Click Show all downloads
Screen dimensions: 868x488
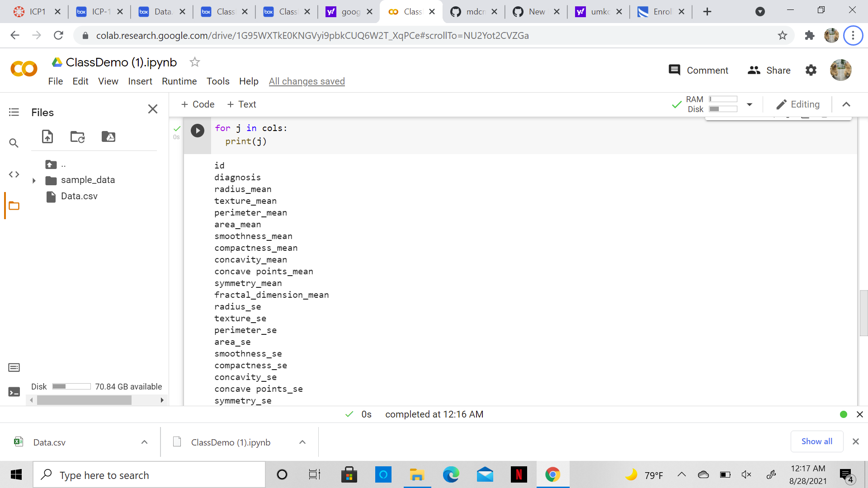pos(816,441)
